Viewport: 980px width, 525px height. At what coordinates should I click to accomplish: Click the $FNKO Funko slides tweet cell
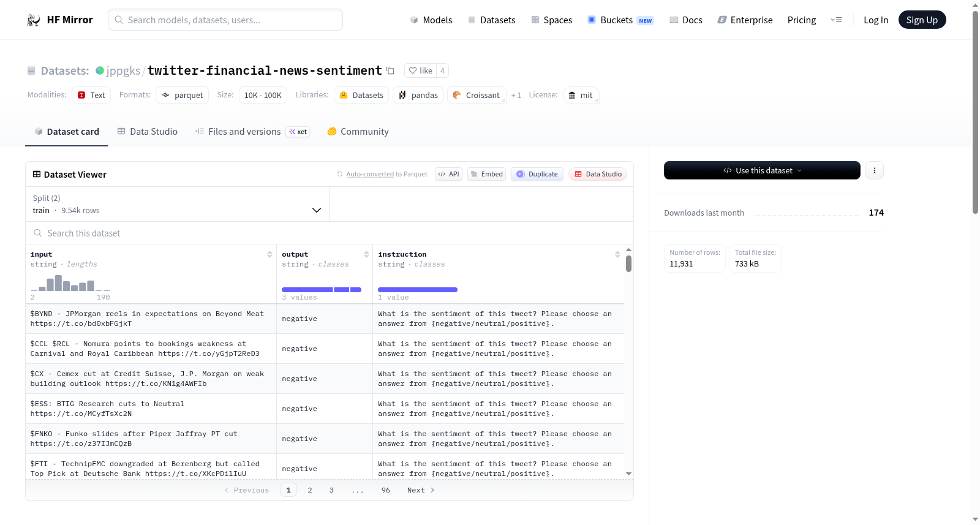(x=151, y=439)
